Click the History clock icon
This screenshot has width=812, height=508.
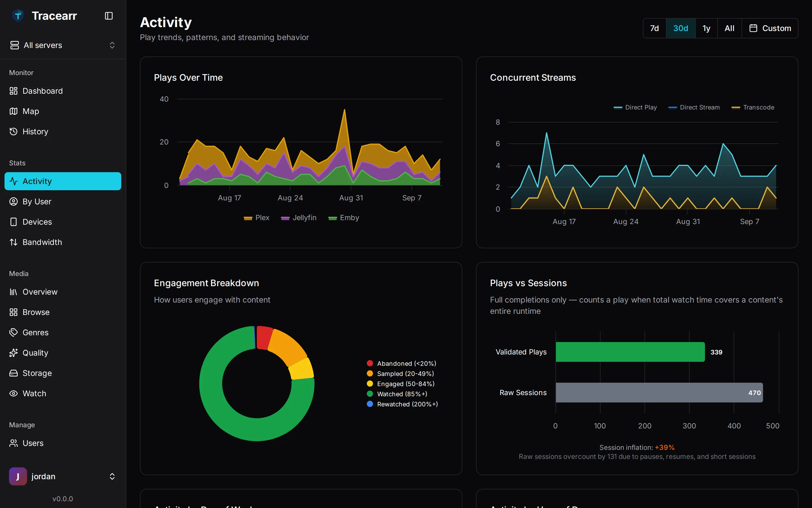pyautogui.click(x=14, y=131)
